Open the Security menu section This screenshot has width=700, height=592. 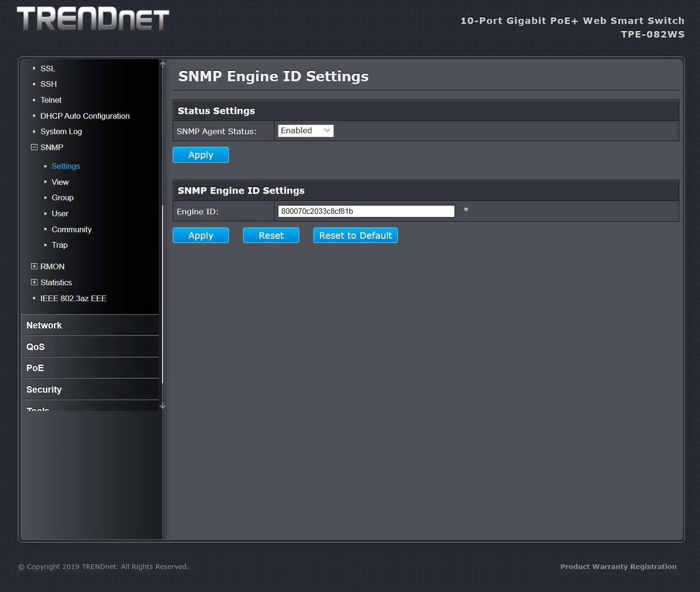(90, 389)
